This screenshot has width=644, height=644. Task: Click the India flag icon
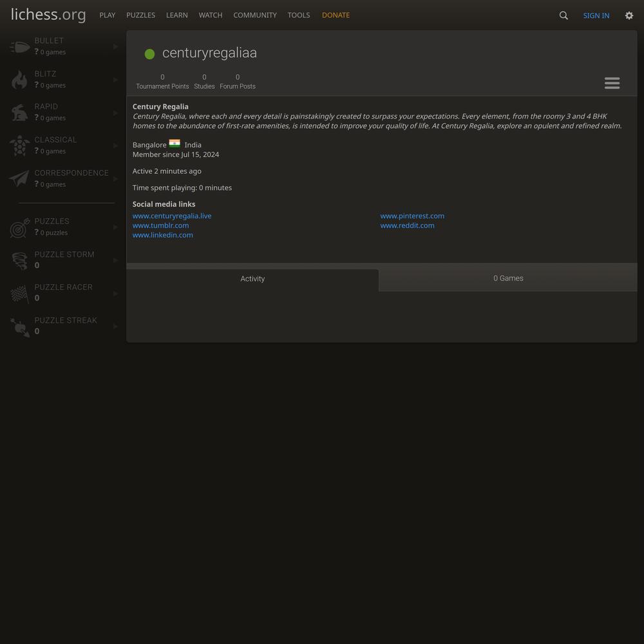[x=175, y=144]
